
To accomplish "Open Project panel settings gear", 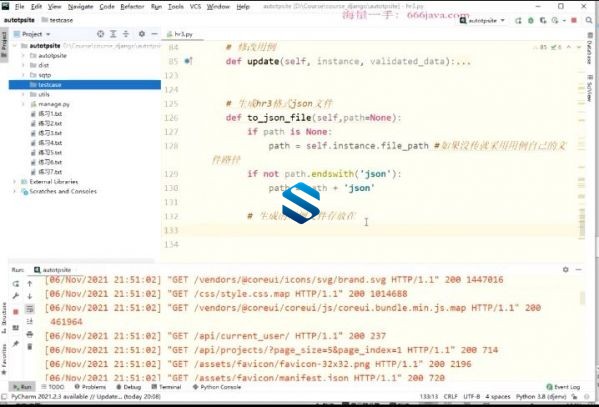I will click(x=142, y=34).
